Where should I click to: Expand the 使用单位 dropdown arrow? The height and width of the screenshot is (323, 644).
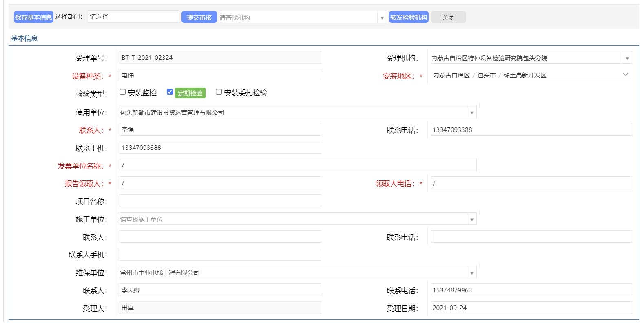[472, 112]
